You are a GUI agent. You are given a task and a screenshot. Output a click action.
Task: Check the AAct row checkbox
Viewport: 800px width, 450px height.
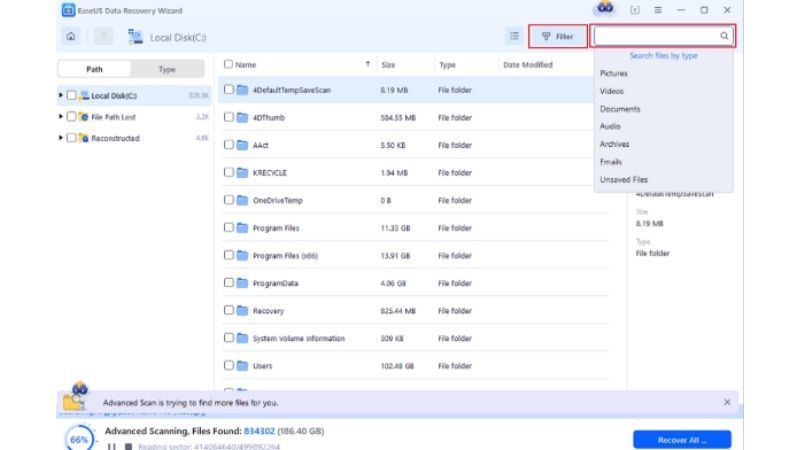(x=229, y=144)
